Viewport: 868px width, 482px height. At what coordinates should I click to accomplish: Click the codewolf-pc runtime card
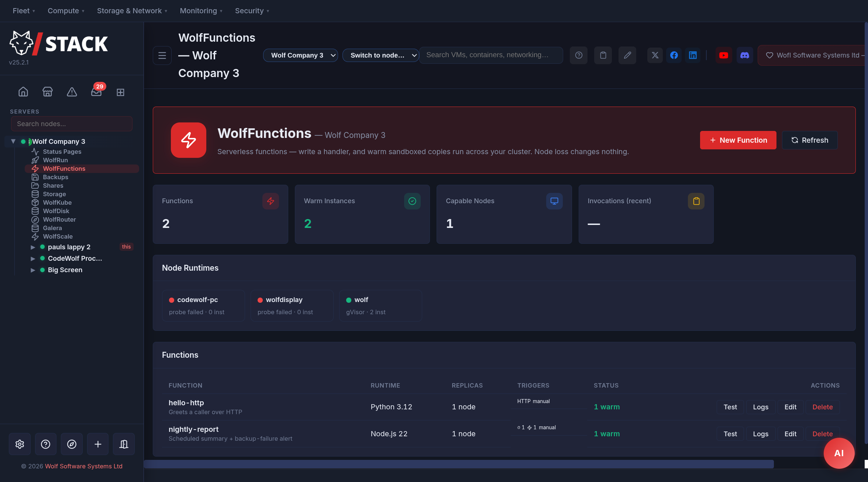pyautogui.click(x=203, y=306)
